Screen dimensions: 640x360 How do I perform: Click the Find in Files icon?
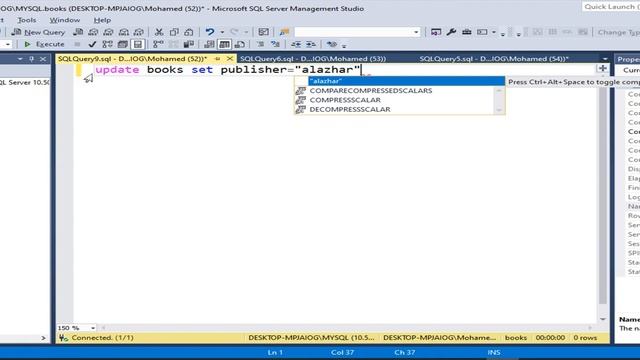click(x=284, y=32)
